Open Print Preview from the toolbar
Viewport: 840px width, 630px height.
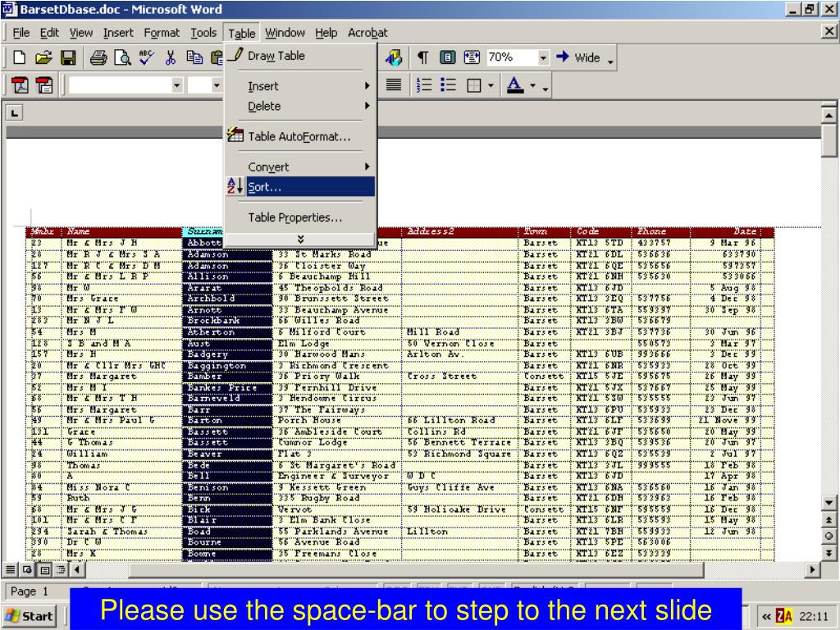(x=122, y=57)
